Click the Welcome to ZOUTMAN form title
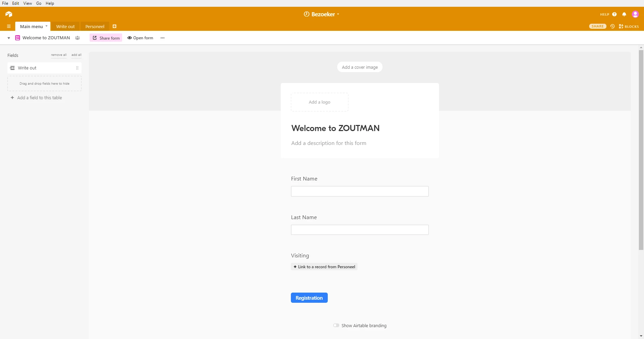 (x=336, y=128)
